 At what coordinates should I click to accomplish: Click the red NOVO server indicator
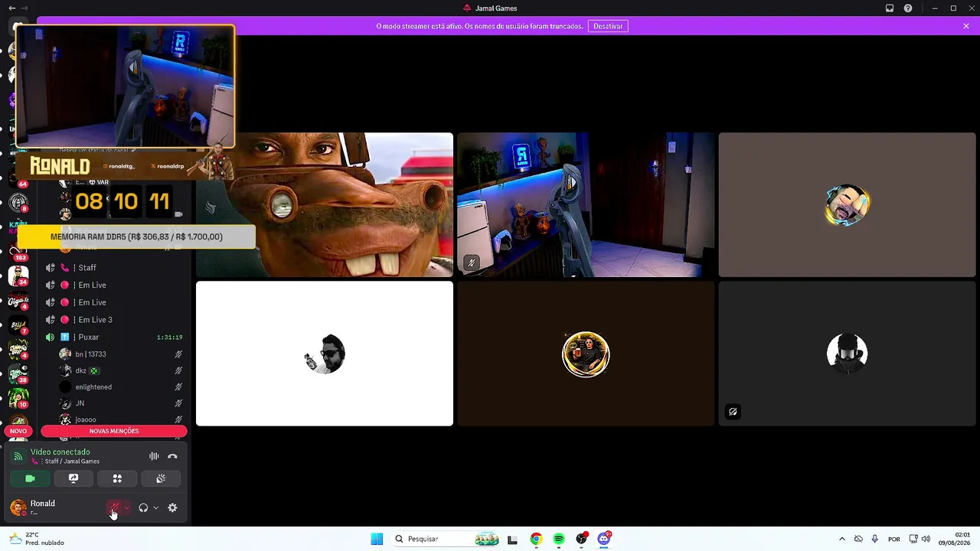pyautogui.click(x=18, y=431)
